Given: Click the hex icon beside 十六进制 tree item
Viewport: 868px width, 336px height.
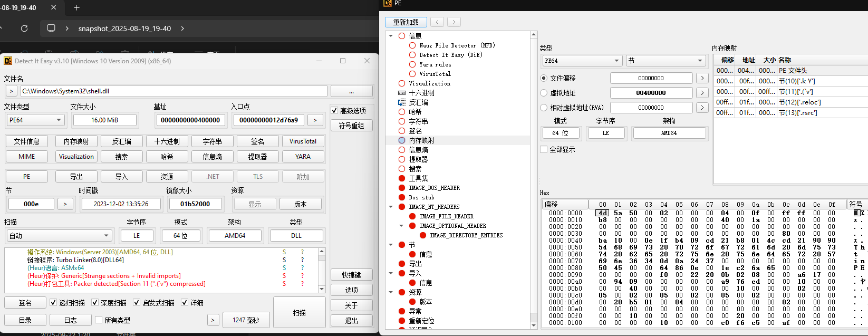Looking at the screenshot, I should [x=402, y=93].
